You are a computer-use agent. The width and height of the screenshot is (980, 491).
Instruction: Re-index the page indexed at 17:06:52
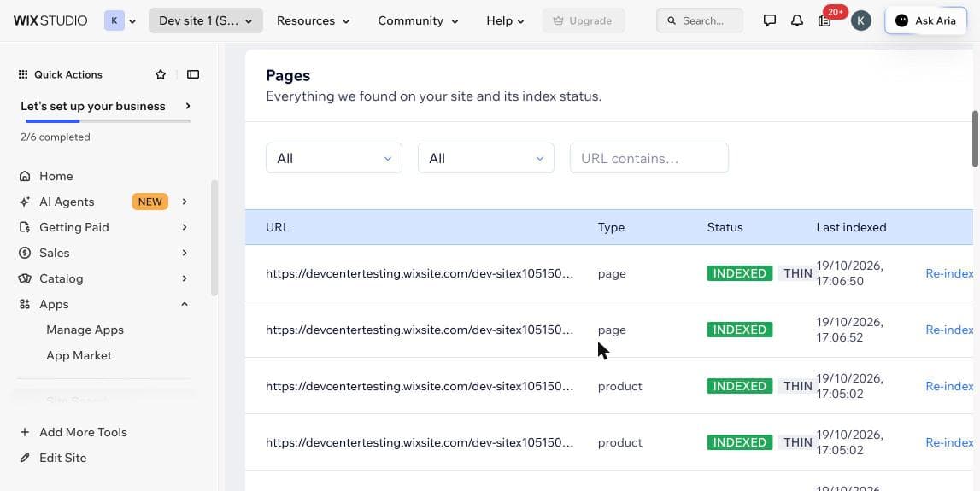949,330
